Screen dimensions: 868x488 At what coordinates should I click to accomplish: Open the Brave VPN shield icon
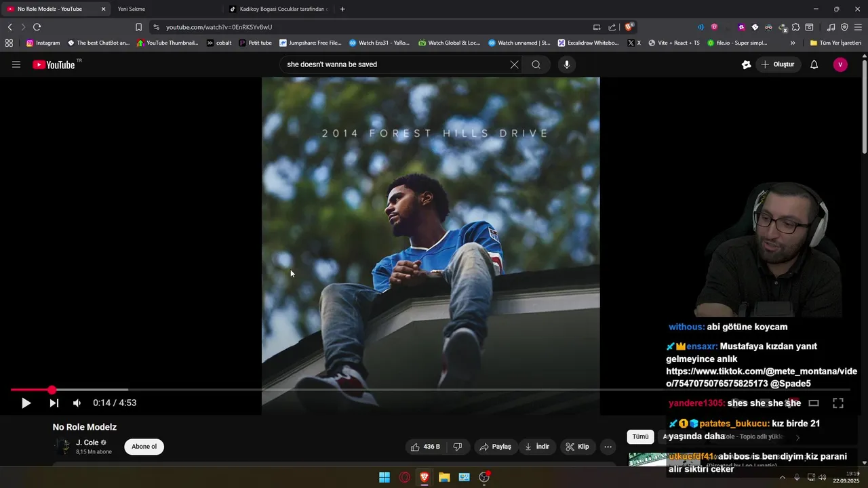844,27
